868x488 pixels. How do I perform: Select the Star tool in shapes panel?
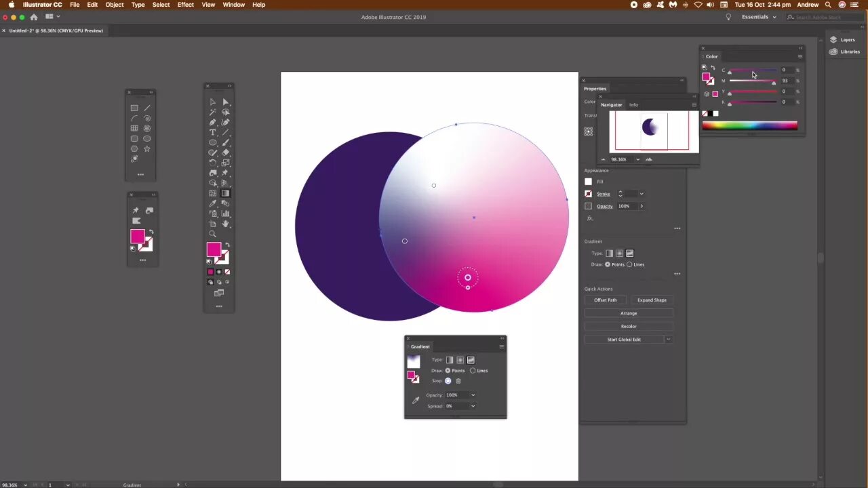tap(146, 148)
